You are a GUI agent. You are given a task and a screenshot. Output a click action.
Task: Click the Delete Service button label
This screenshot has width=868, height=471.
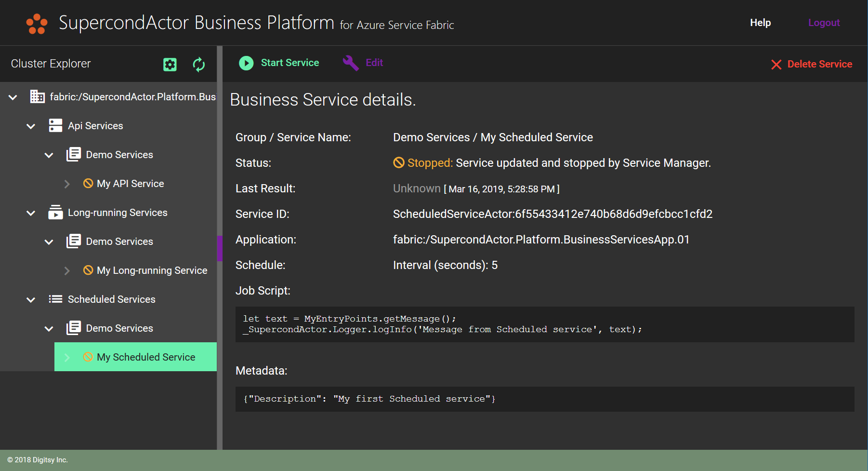click(x=820, y=64)
